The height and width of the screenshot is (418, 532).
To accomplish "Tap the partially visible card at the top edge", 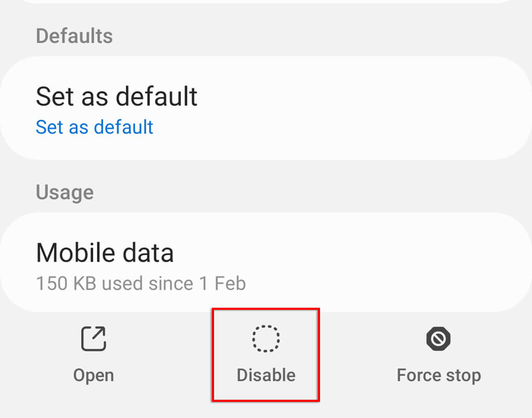I will [266, 2].
